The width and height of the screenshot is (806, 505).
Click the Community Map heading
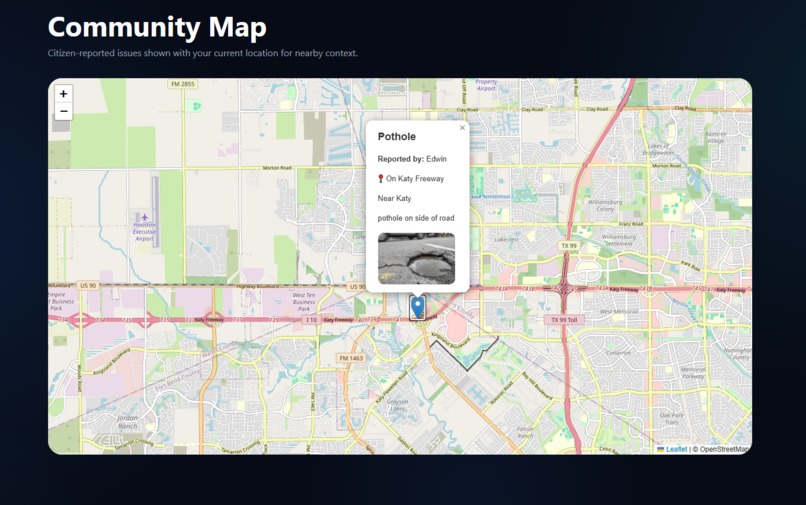(x=157, y=27)
